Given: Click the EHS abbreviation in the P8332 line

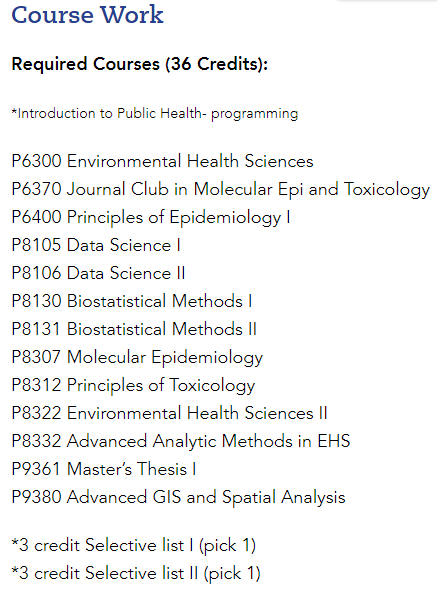Looking at the screenshot, I should tap(334, 441).
